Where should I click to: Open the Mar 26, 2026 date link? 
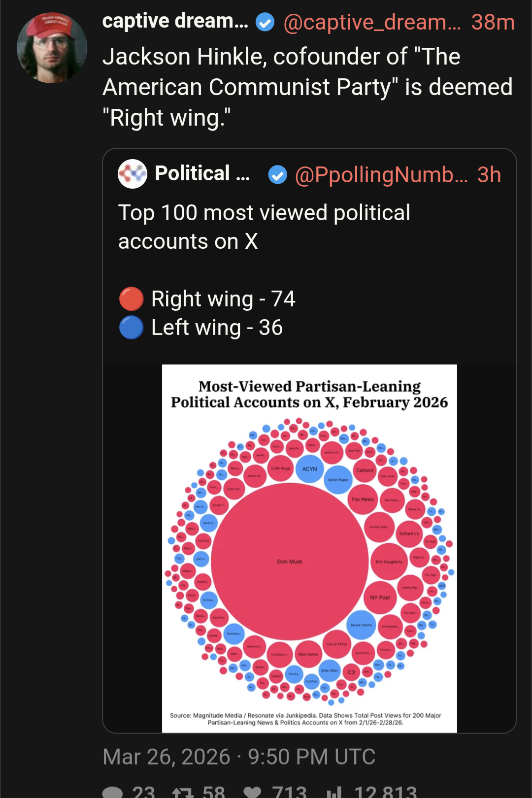[239, 757]
